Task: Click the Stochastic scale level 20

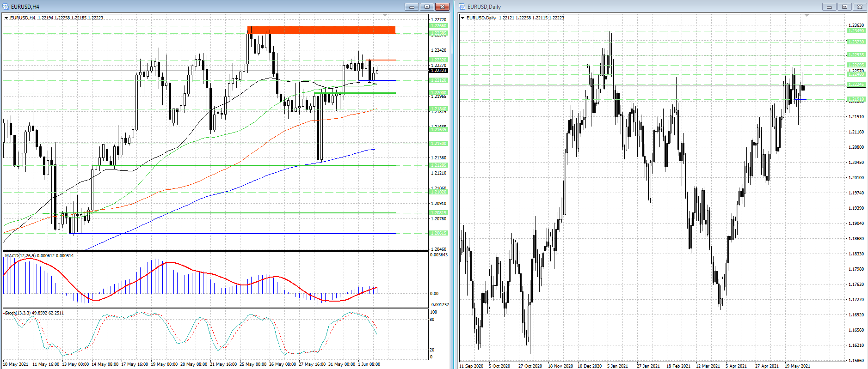Action: pyautogui.click(x=432, y=350)
